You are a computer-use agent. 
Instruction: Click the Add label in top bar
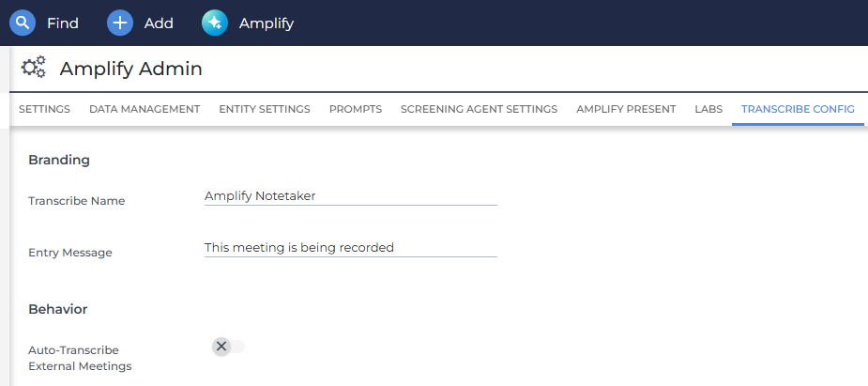pyautogui.click(x=159, y=23)
